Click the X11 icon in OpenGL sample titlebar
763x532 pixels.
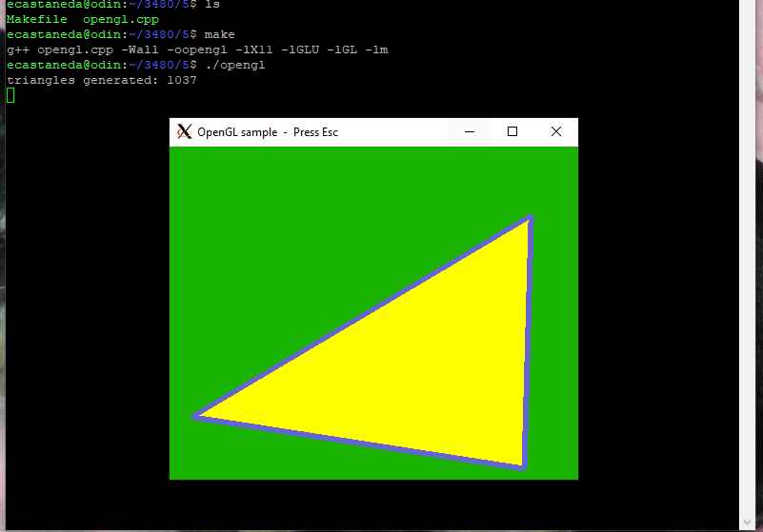[x=184, y=131]
